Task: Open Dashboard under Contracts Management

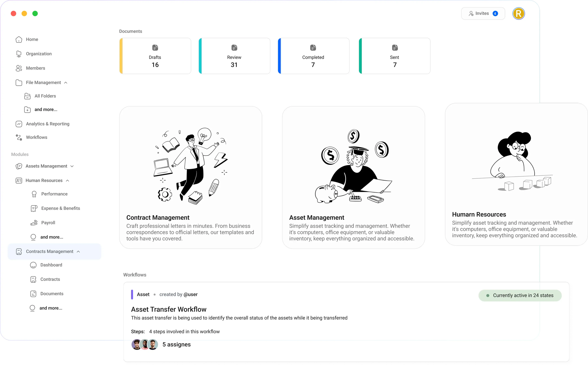Action: [51, 265]
